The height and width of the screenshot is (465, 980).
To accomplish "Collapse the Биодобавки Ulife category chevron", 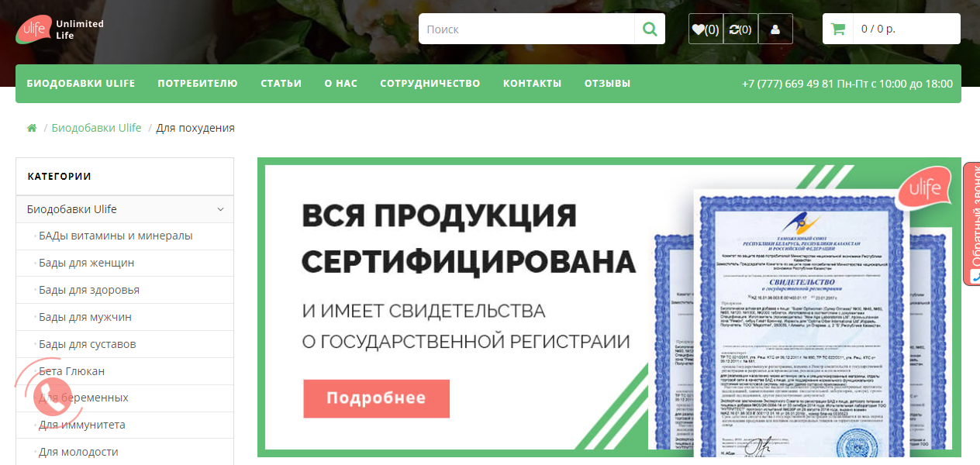I will click(x=220, y=209).
